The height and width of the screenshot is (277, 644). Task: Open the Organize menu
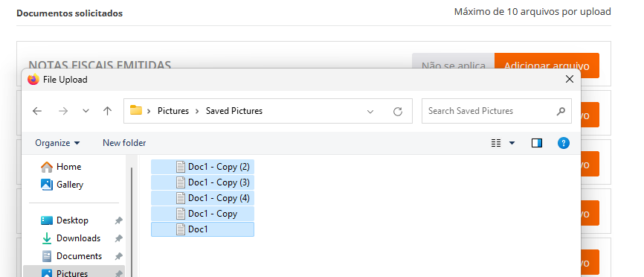57,143
